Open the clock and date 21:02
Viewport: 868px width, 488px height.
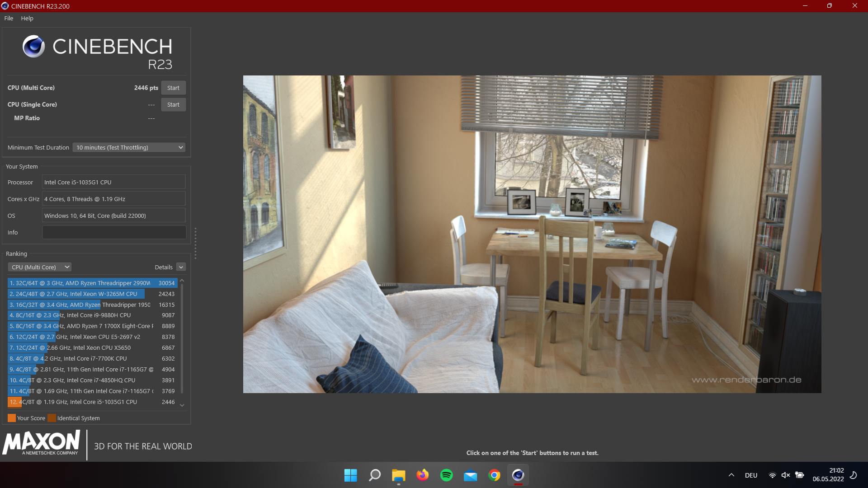(828, 475)
